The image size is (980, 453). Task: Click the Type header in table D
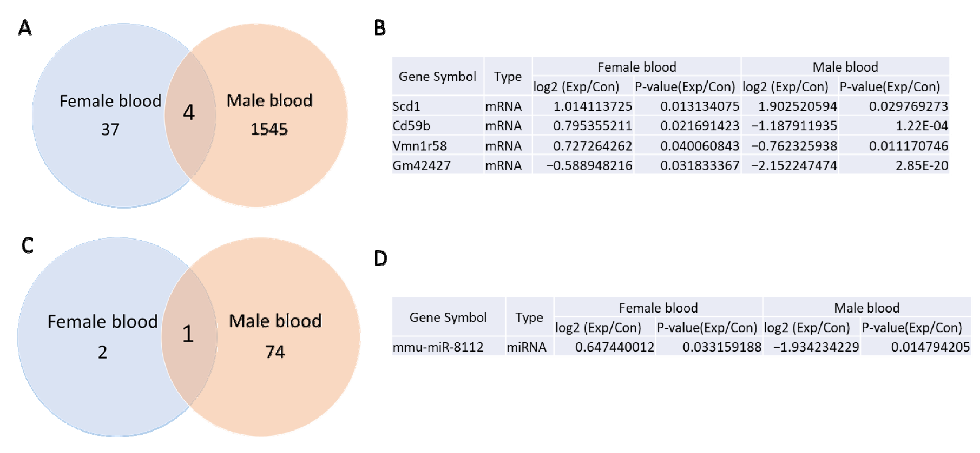click(x=529, y=318)
